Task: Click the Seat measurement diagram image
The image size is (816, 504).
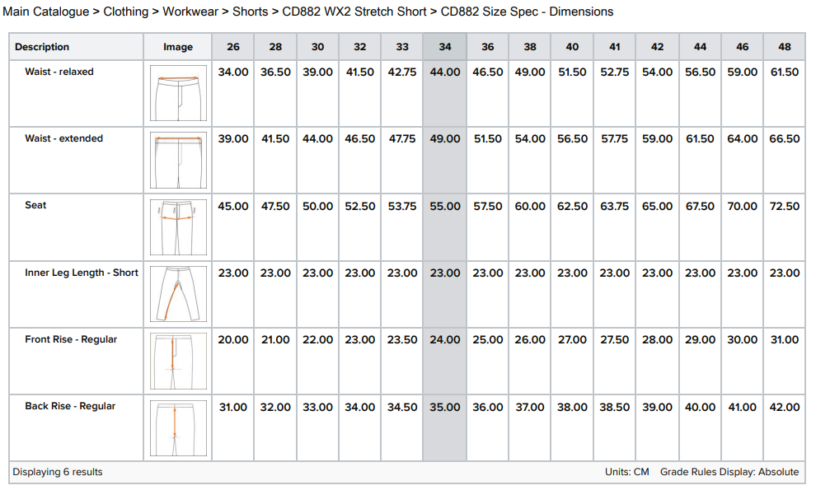Action: point(178,227)
